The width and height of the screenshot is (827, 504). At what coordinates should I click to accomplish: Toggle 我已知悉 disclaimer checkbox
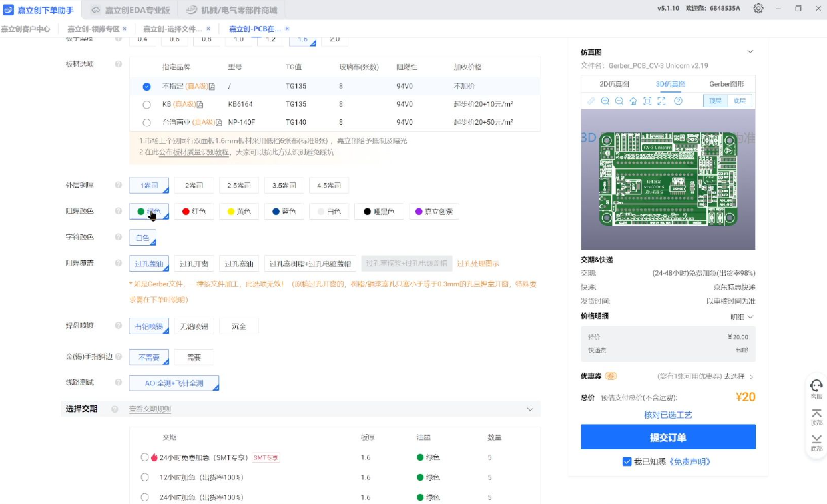tap(627, 461)
